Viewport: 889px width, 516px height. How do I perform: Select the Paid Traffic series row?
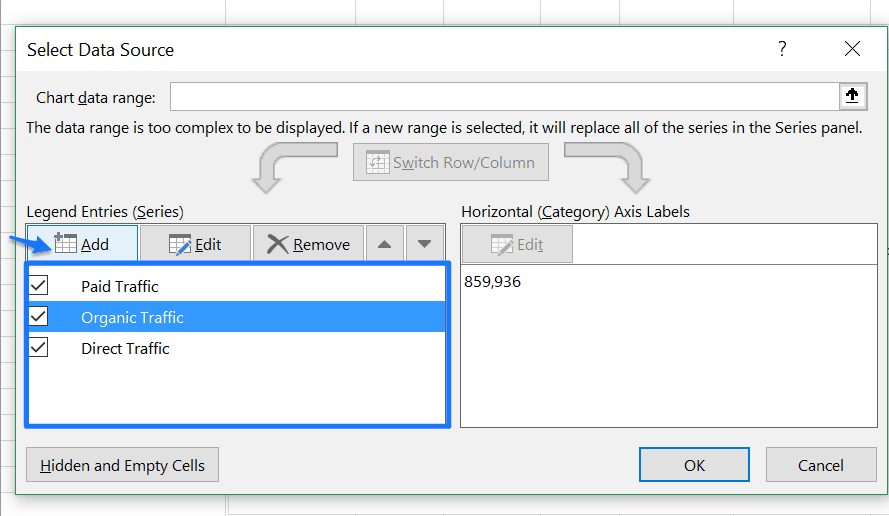pos(236,286)
